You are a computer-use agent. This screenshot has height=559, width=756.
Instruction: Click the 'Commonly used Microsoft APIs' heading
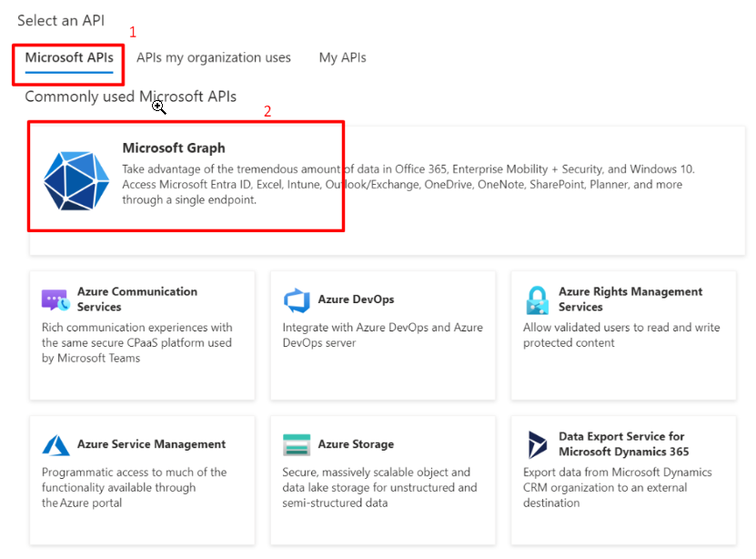coord(130,97)
